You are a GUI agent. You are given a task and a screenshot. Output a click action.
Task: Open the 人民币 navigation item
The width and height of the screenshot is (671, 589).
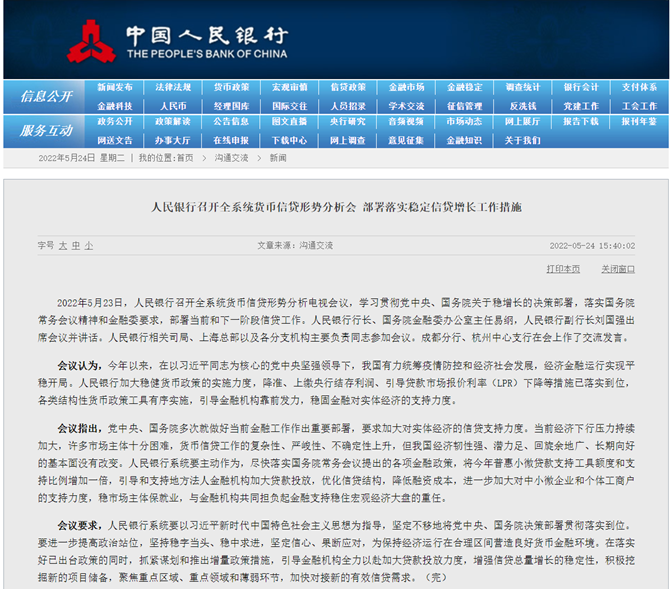(173, 105)
